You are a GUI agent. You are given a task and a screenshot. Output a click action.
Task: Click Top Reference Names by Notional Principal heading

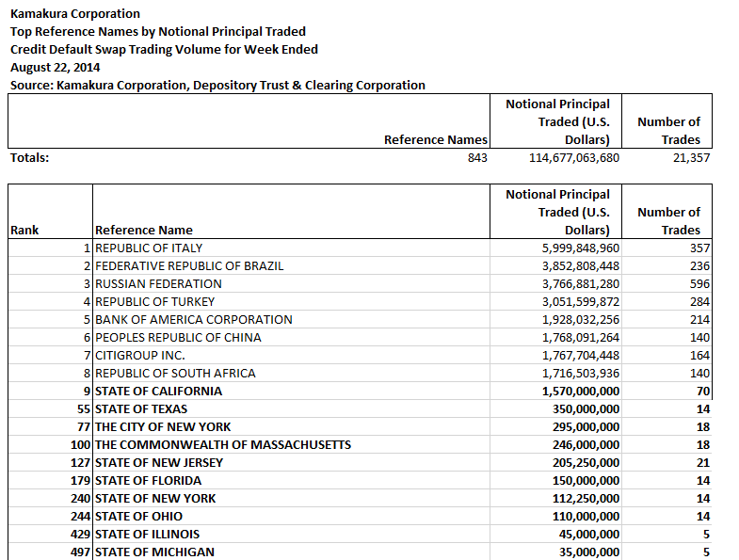[x=158, y=32]
